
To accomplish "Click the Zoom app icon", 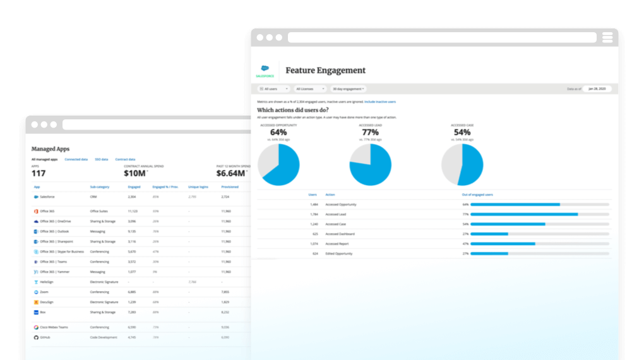I will tap(36, 292).
